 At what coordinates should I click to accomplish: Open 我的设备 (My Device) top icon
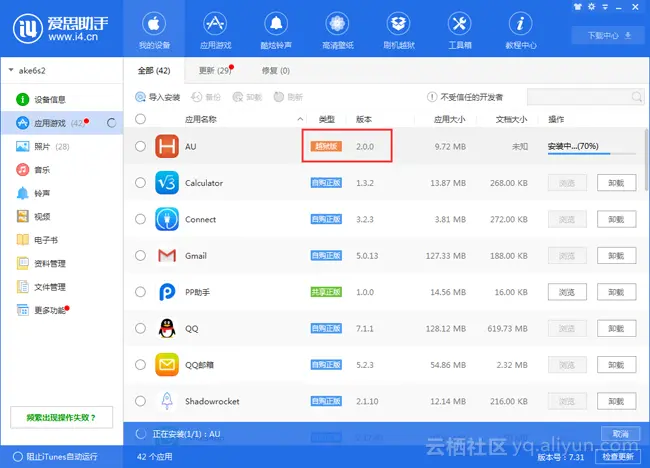point(154,30)
